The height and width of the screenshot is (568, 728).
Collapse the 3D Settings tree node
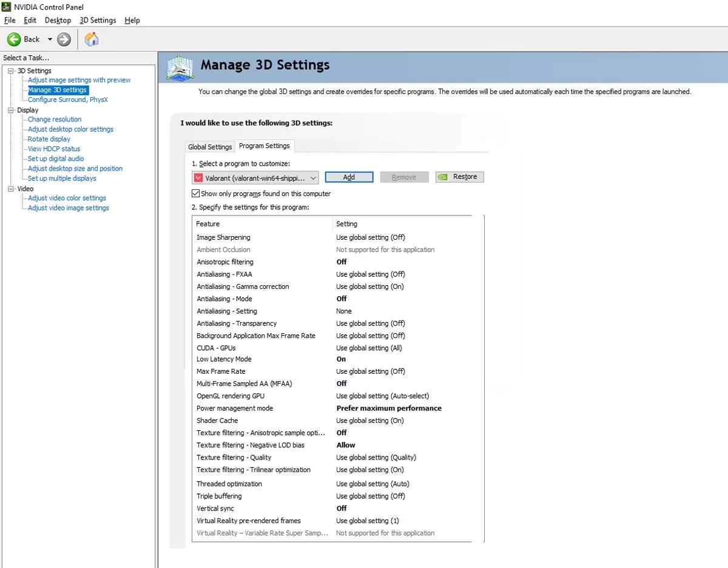point(11,71)
